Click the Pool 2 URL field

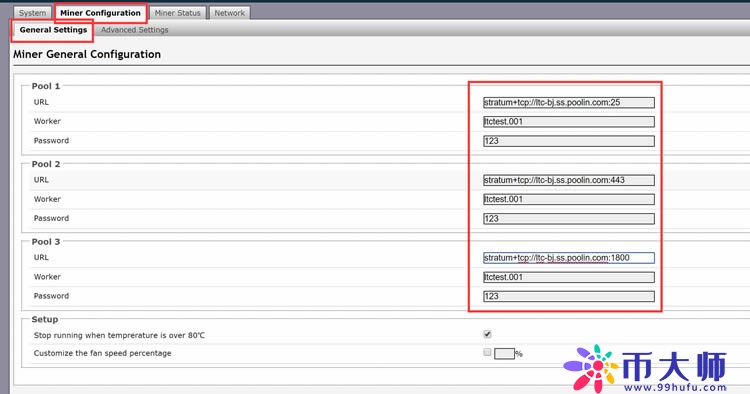pos(569,180)
